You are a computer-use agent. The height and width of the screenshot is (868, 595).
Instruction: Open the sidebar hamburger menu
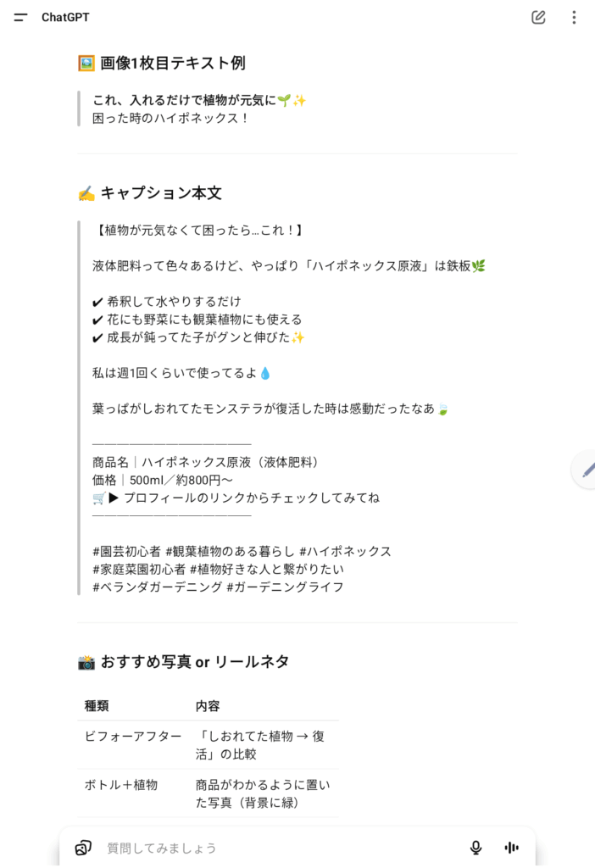point(21,17)
